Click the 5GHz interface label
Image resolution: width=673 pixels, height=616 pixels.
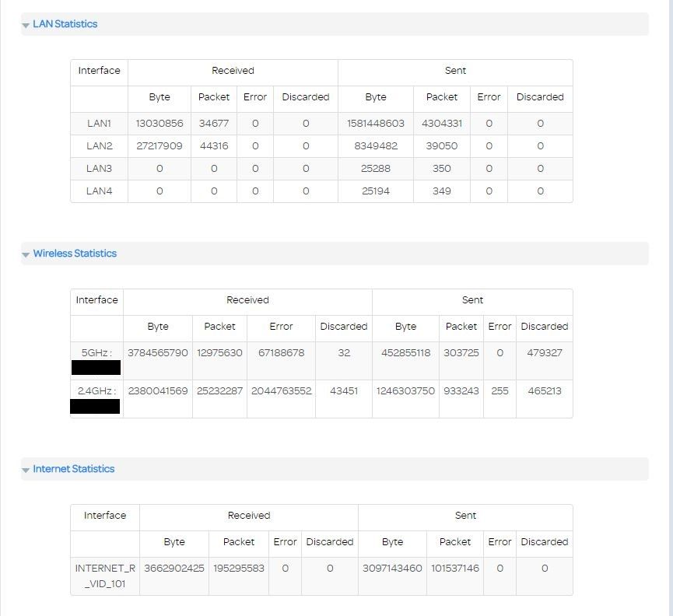[x=96, y=353]
